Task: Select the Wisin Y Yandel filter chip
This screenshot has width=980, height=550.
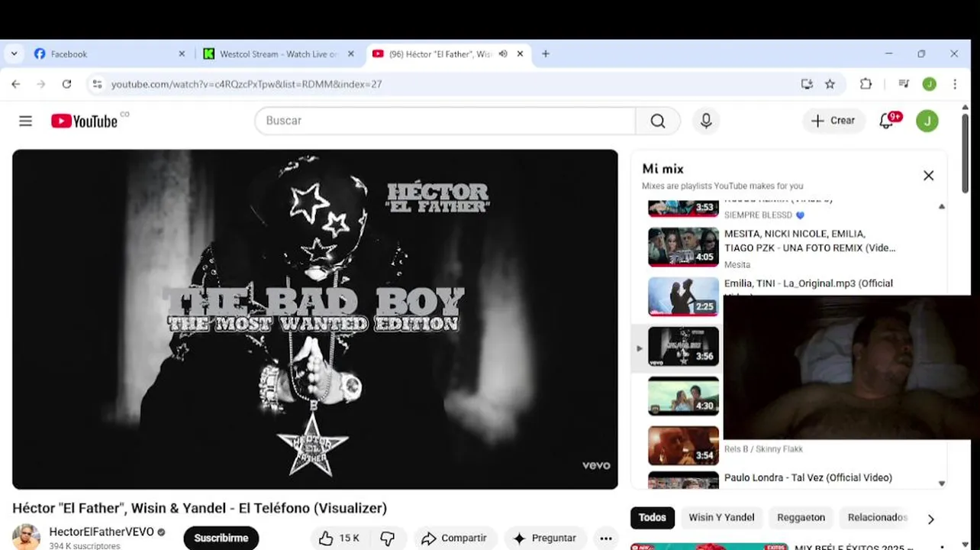Action: [721, 517]
